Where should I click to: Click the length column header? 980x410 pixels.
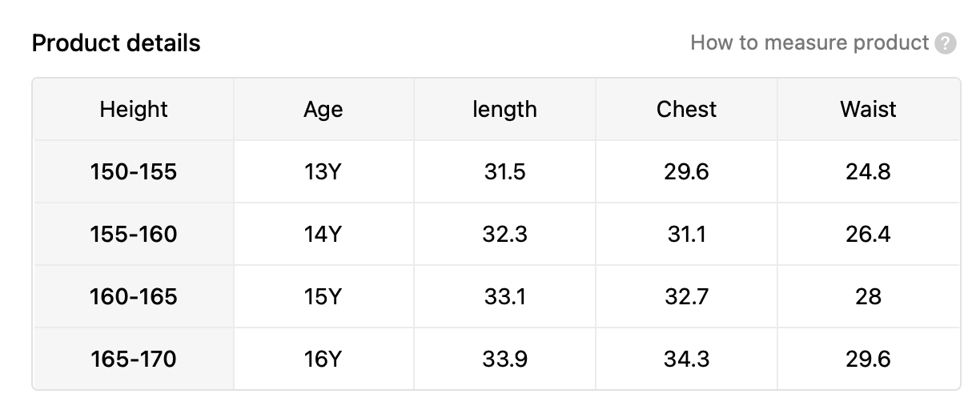[x=504, y=109]
